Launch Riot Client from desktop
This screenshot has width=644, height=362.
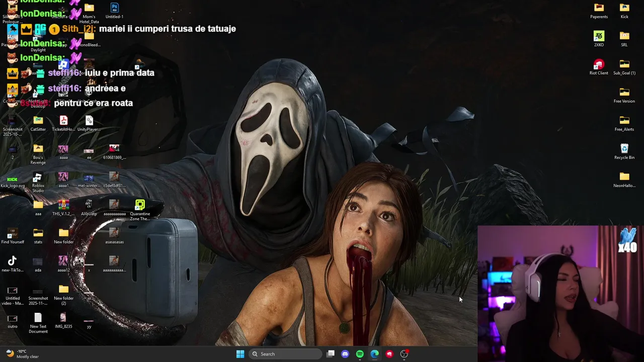(x=599, y=64)
